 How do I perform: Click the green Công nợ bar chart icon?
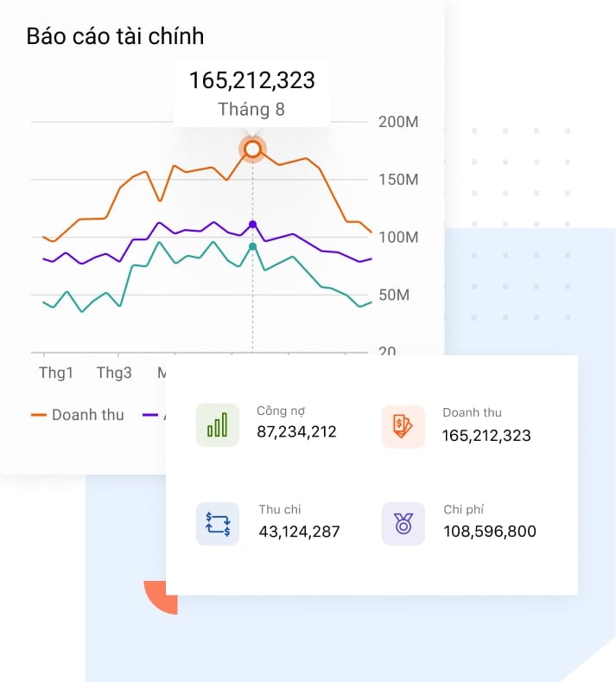point(218,424)
